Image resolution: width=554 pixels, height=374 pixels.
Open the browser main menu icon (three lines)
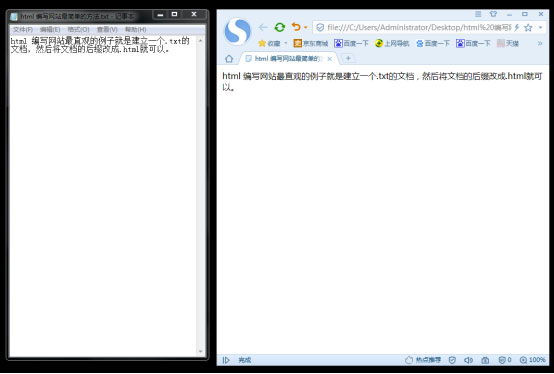point(478,14)
